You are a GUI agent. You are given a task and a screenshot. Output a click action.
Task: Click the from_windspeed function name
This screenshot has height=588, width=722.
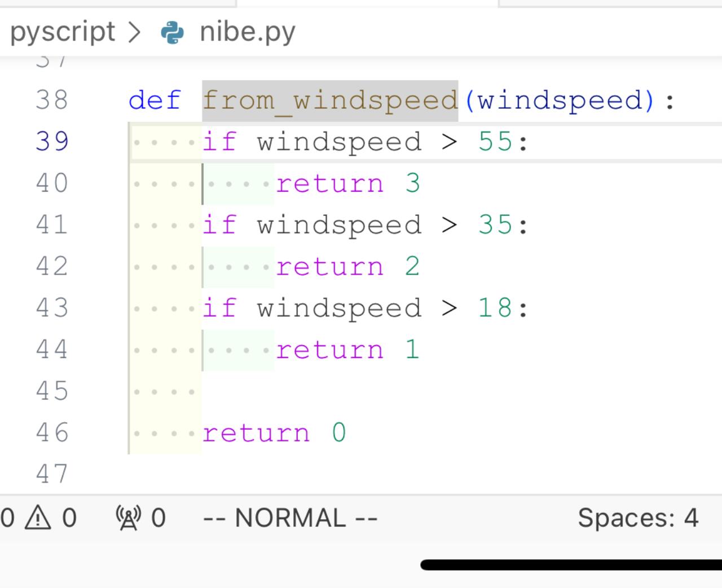[330, 100]
